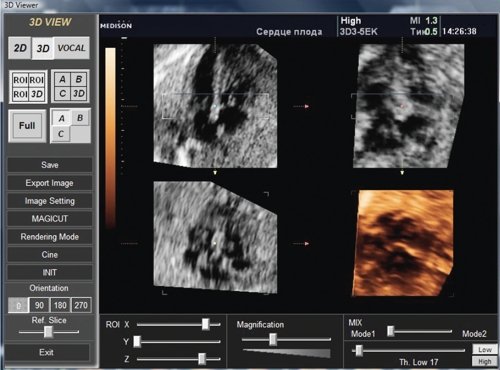Set orientation to 270 degrees
Screen dimensions: 500x370
(81, 305)
